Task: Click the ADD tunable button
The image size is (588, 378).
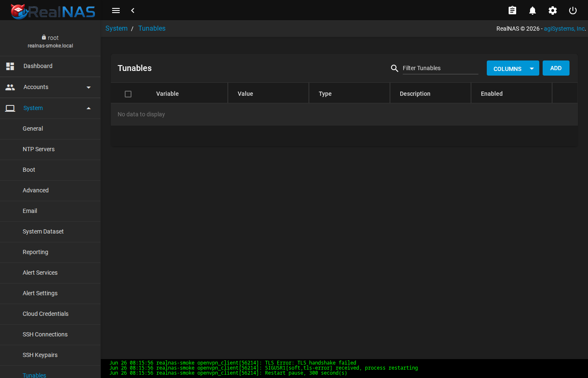Action: coord(556,68)
